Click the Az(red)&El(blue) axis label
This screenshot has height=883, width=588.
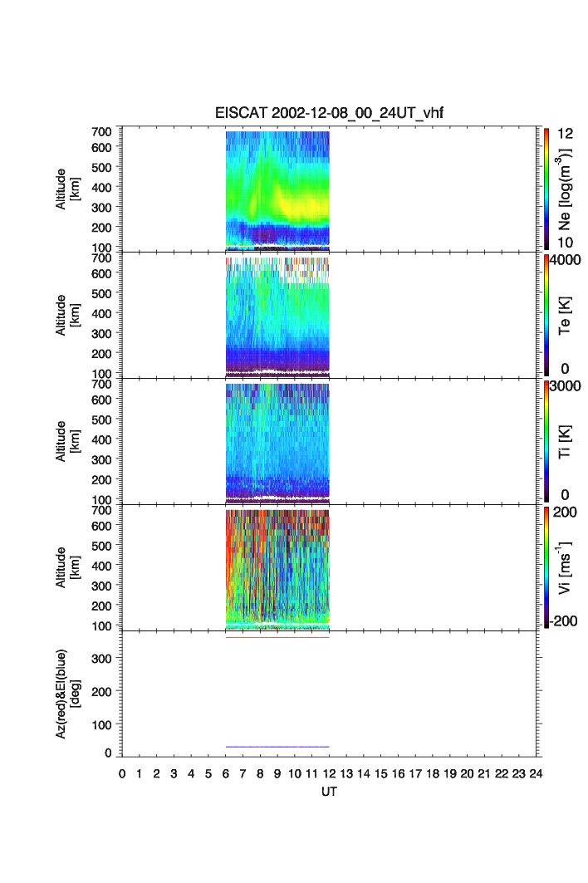click(x=66, y=694)
